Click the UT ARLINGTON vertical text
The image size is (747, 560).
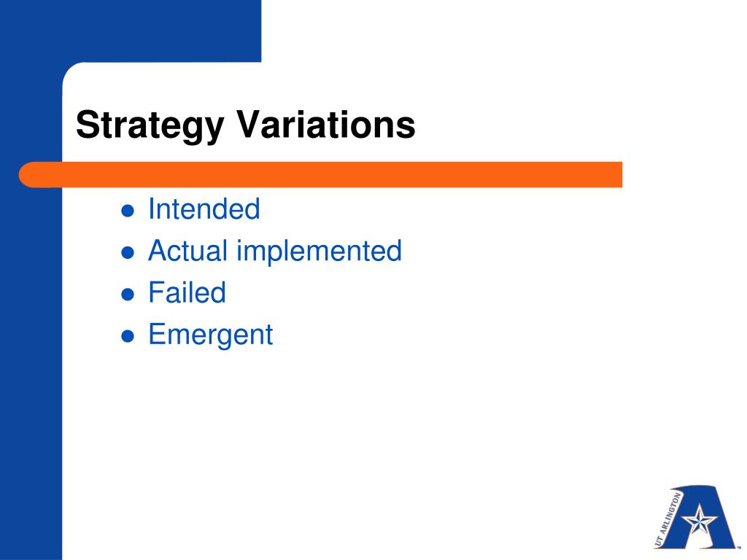click(668, 520)
